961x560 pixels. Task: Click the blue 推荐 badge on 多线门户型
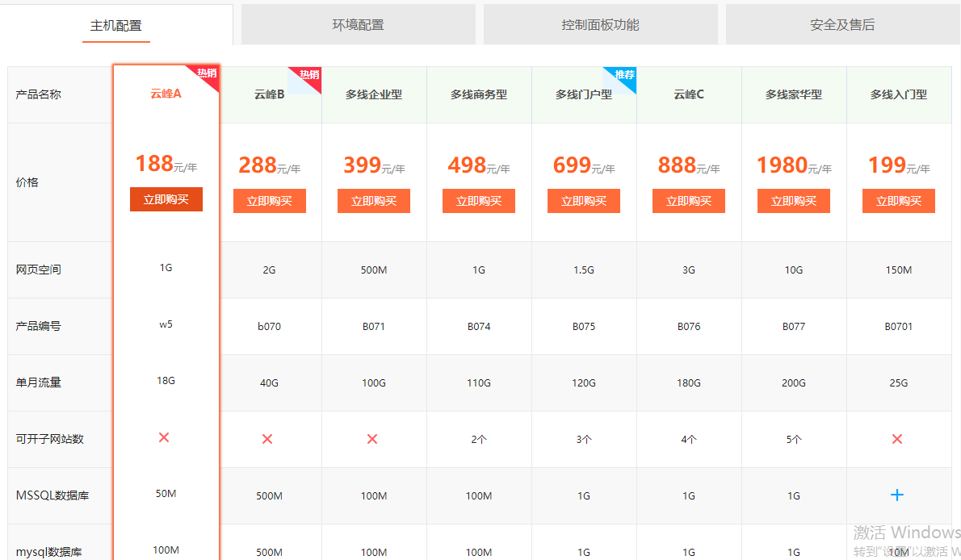coord(624,76)
